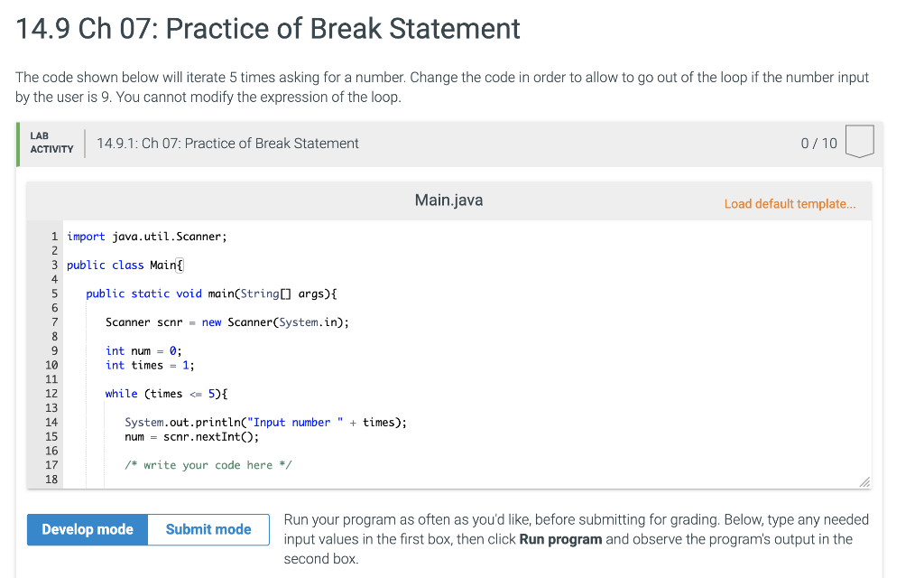Click the empty line 18 in editor
The height and width of the screenshot is (578, 924).
(x=466, y=480)
